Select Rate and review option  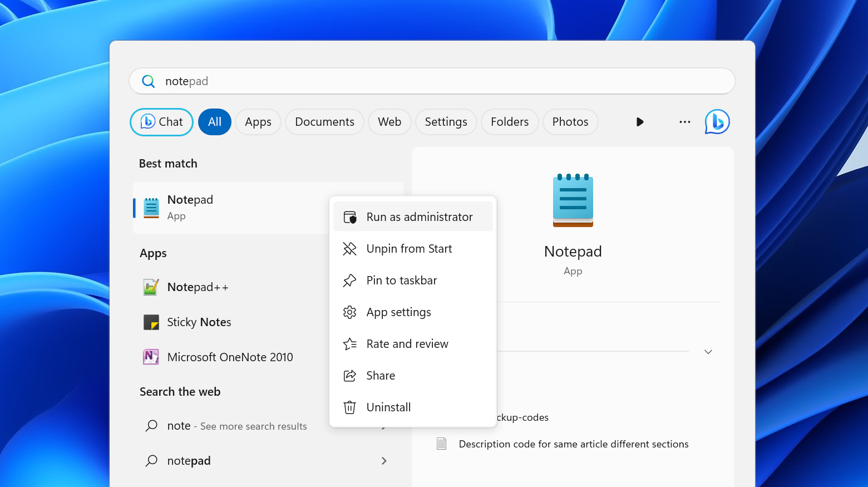pos(407,344)
